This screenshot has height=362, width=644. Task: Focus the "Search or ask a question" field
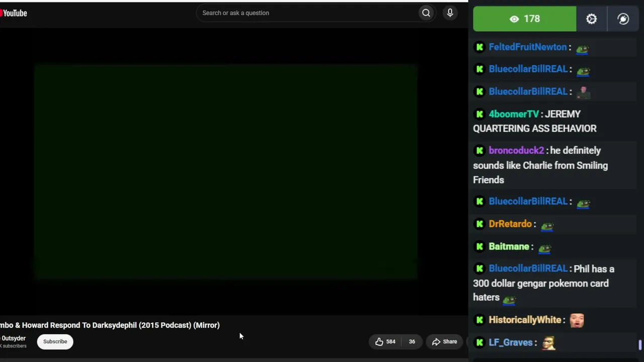coord(307,13)
